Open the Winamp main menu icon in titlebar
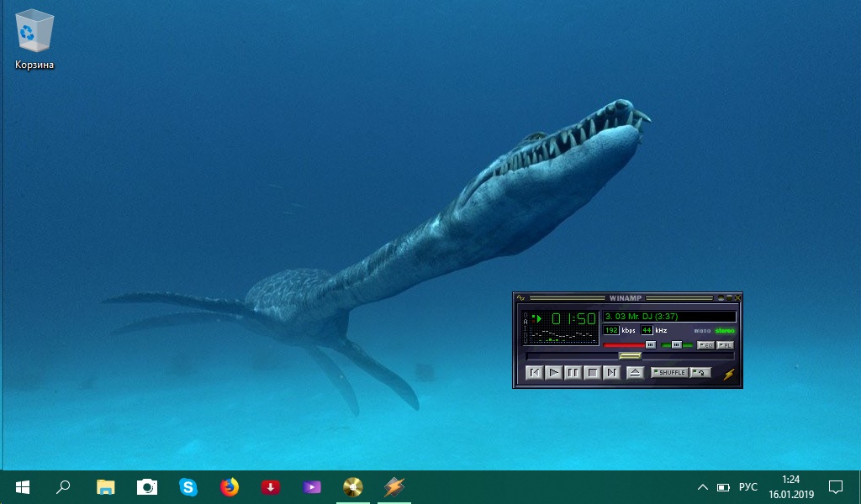Screen dimensions: 861x504 [x=521, y=297]
